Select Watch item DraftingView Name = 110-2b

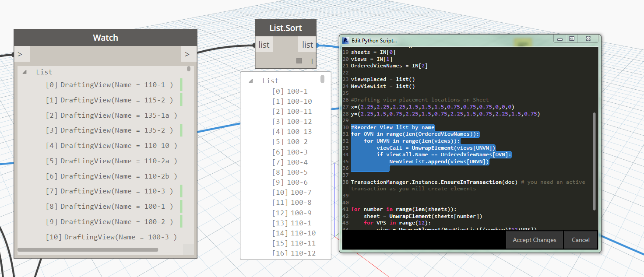click(112, 176)
